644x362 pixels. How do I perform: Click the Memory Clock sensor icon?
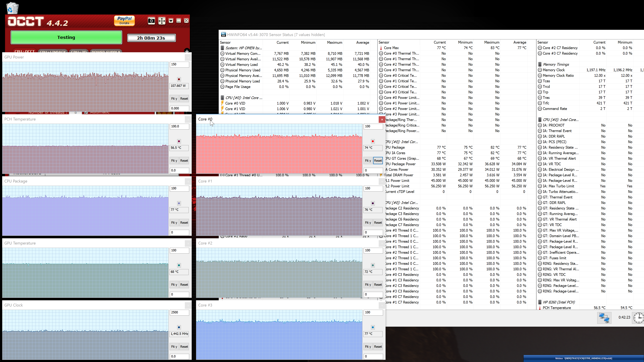(540, 70)
